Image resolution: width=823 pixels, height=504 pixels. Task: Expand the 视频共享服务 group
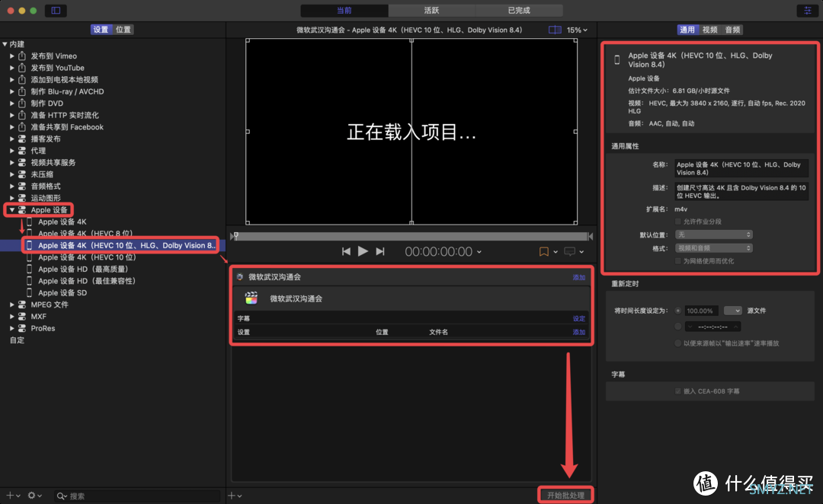[12, 163]
